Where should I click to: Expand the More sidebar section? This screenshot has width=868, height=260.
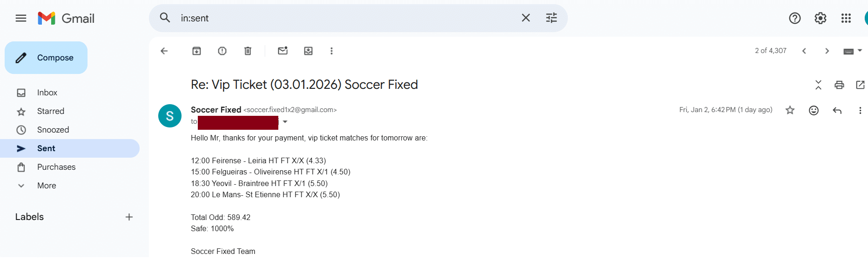47,186
